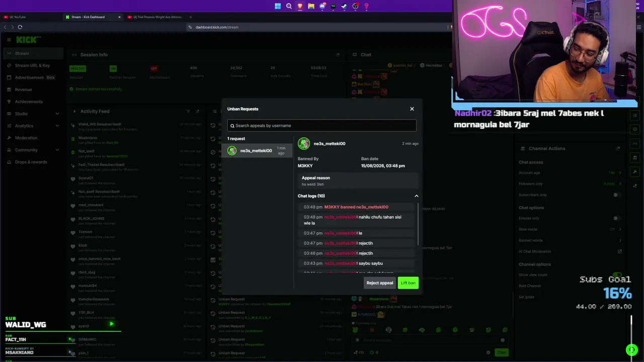Open the emoji picker in the chat input

[x=502, y=340]
